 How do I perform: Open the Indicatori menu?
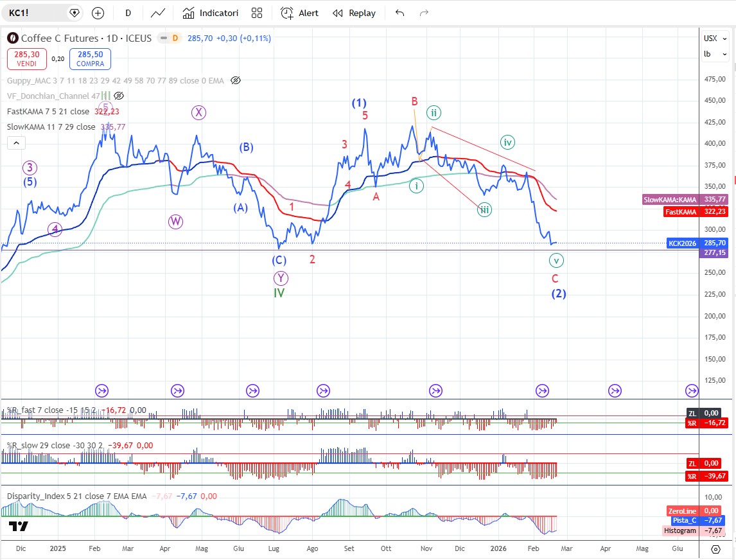(211, 13)
